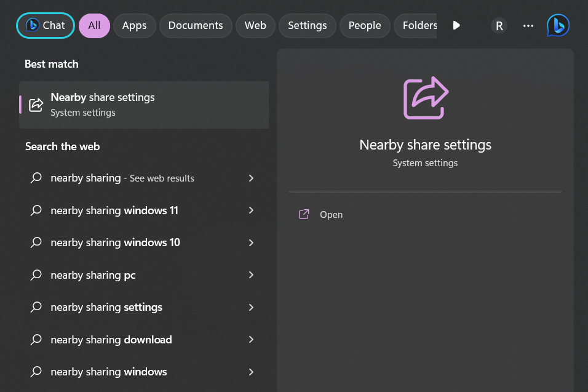
Task: Click search icon beside final 'nearby sharing windows'
Action: point(36,372)
